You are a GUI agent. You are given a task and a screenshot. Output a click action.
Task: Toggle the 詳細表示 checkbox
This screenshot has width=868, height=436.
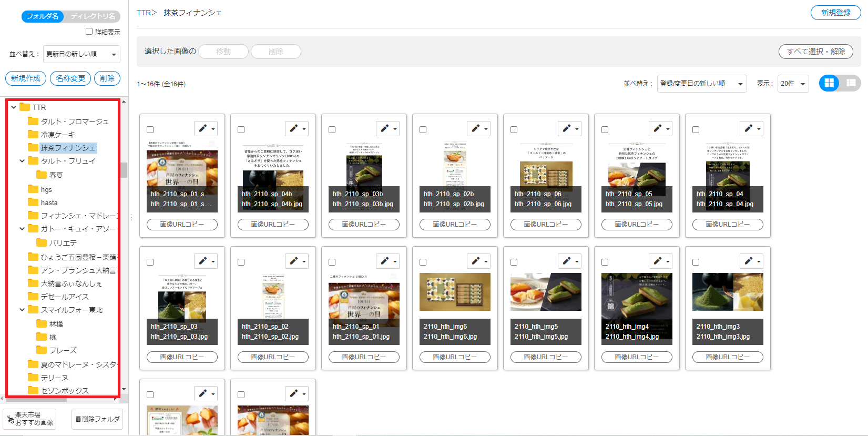(89, 32)
